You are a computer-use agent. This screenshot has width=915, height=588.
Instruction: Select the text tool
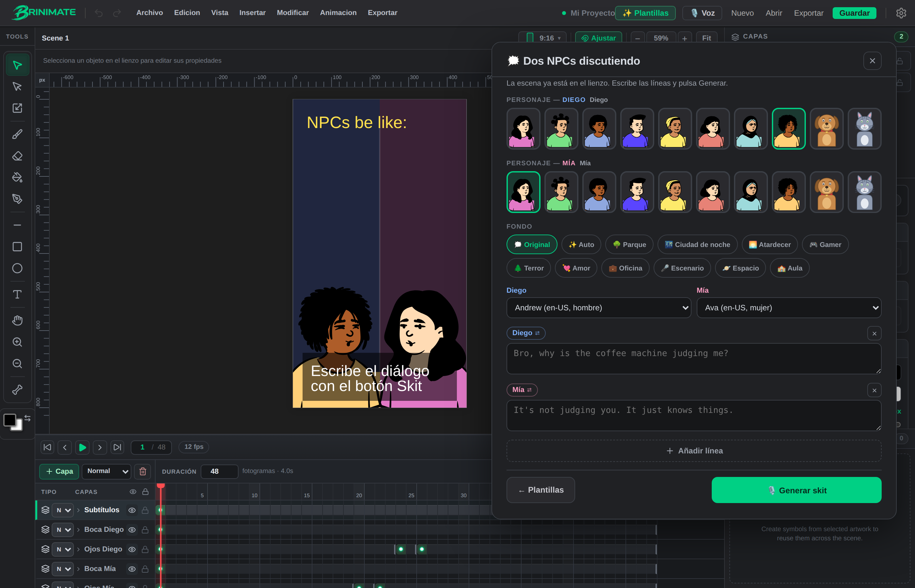click(x=17, y=294)
